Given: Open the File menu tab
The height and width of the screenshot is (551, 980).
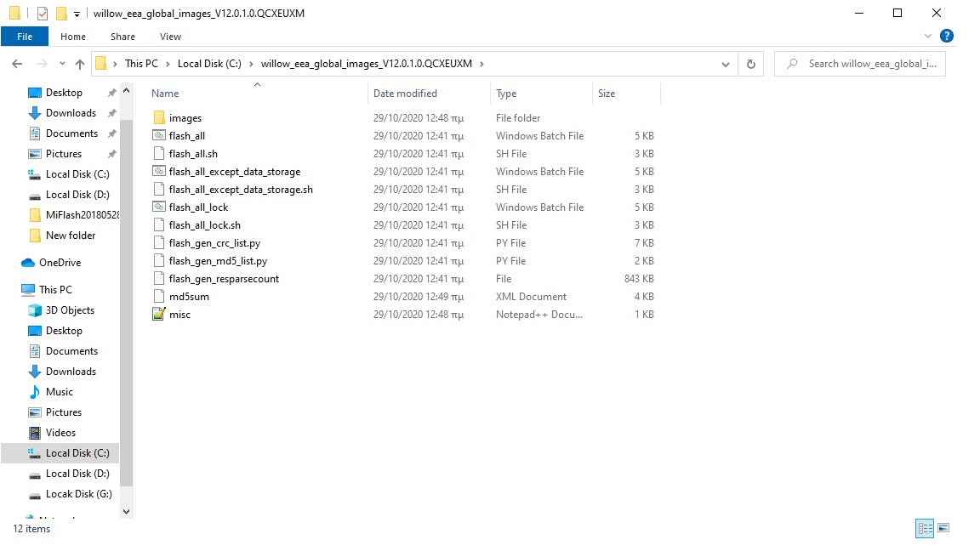Looking at the screenshot, I should 25,37.
